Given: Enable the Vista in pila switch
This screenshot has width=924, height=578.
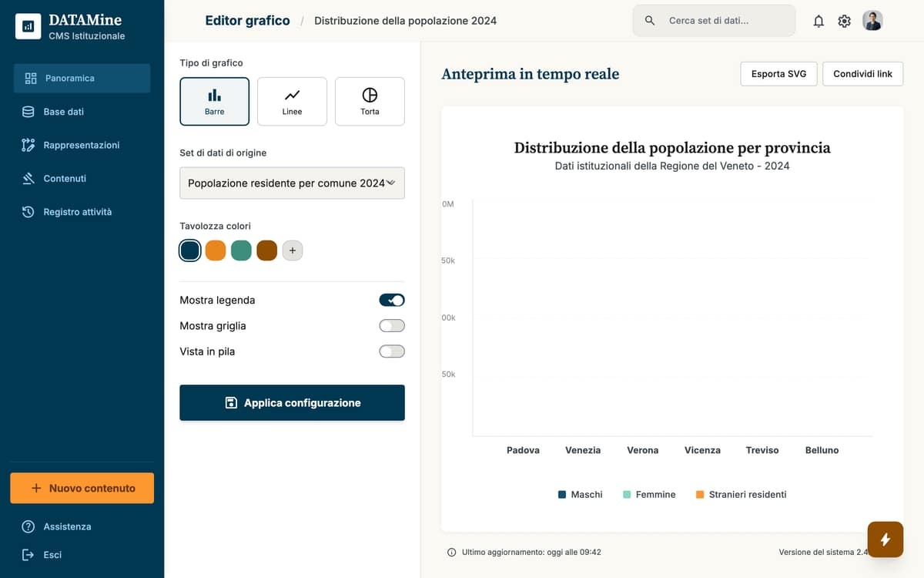Looking at the screenshot, I should tap(392, 351).
